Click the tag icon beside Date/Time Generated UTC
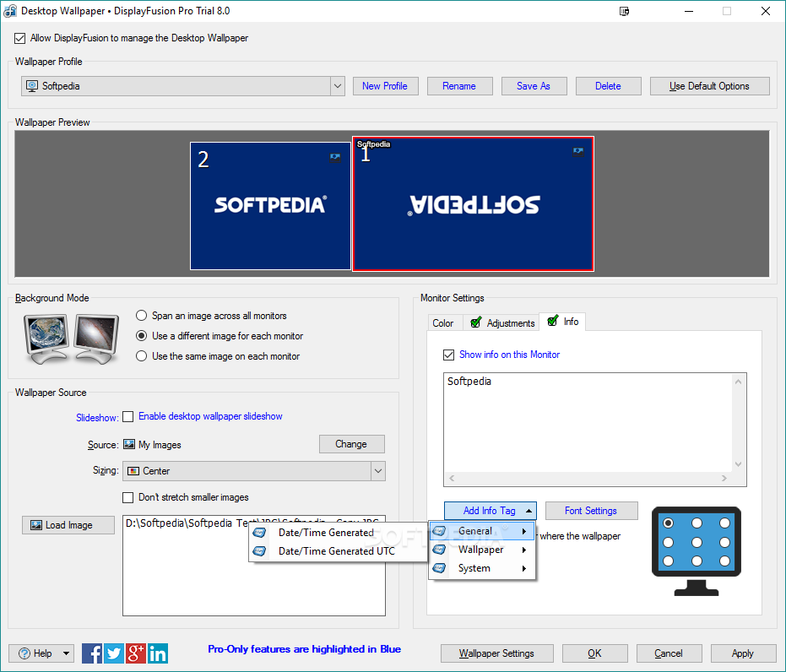The height and width of the screenshot is (672, 786). (x=259, y=551)
